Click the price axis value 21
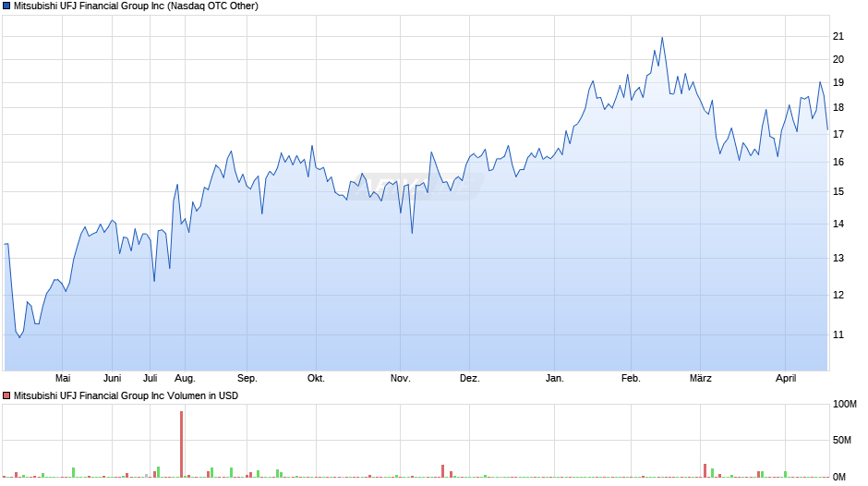Viewport: 868px width, 486px height. 838,37
